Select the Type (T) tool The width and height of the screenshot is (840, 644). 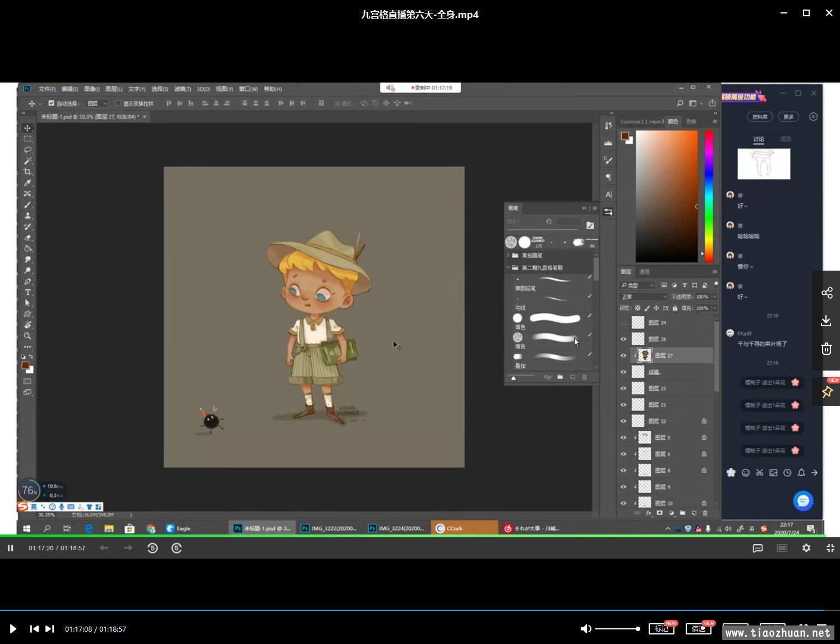coord(27,292)
